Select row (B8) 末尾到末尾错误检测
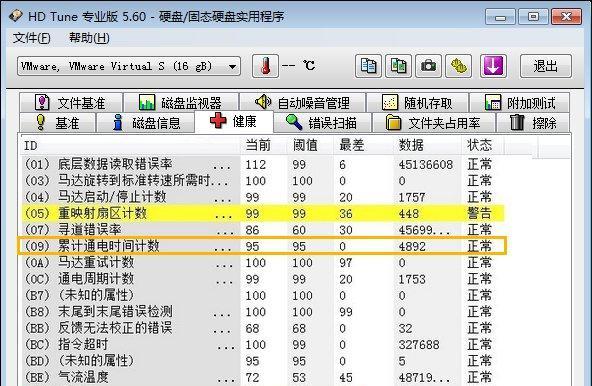 click(x=262, y=312)
